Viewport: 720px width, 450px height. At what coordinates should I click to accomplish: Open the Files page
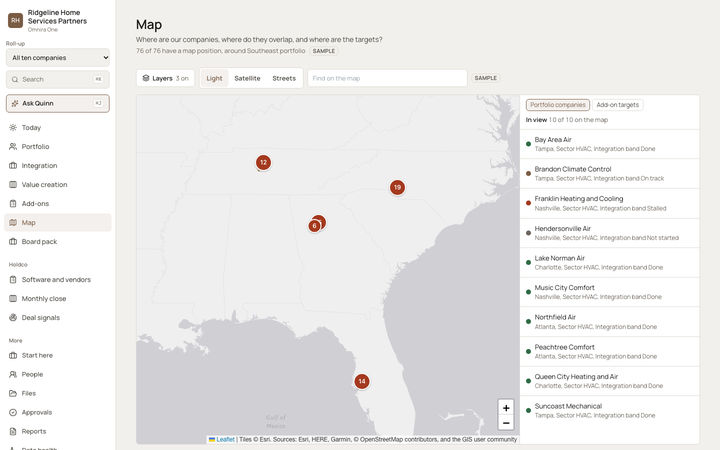click(58, 394)
